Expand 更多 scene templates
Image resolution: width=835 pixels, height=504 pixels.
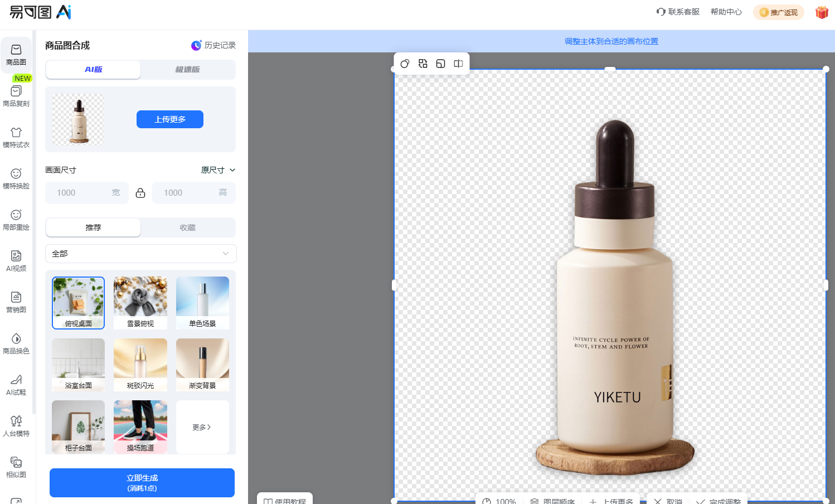click(x=202, y=427)
